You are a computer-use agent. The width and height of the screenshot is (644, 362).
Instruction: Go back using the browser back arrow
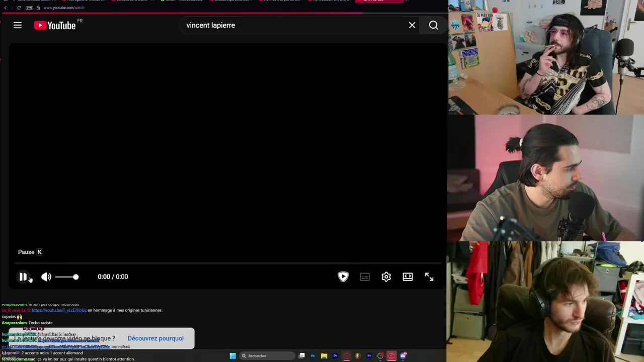click(x=6, y=8)
